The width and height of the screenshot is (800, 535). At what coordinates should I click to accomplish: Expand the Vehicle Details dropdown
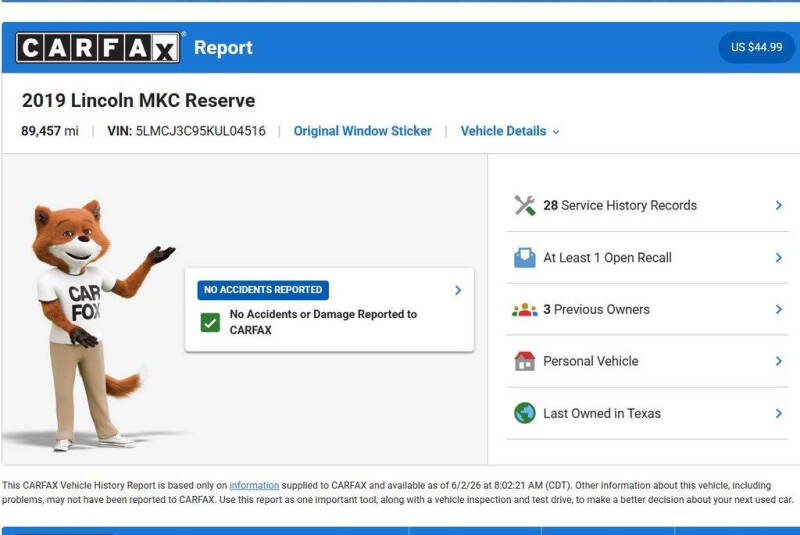pos(510,131)
